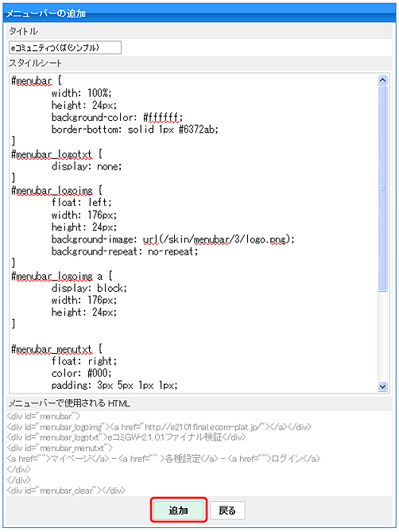The image size is (399, 532).
Task: Click the stylesheet scrollbar thumb
Action: (x=382, y=188)
